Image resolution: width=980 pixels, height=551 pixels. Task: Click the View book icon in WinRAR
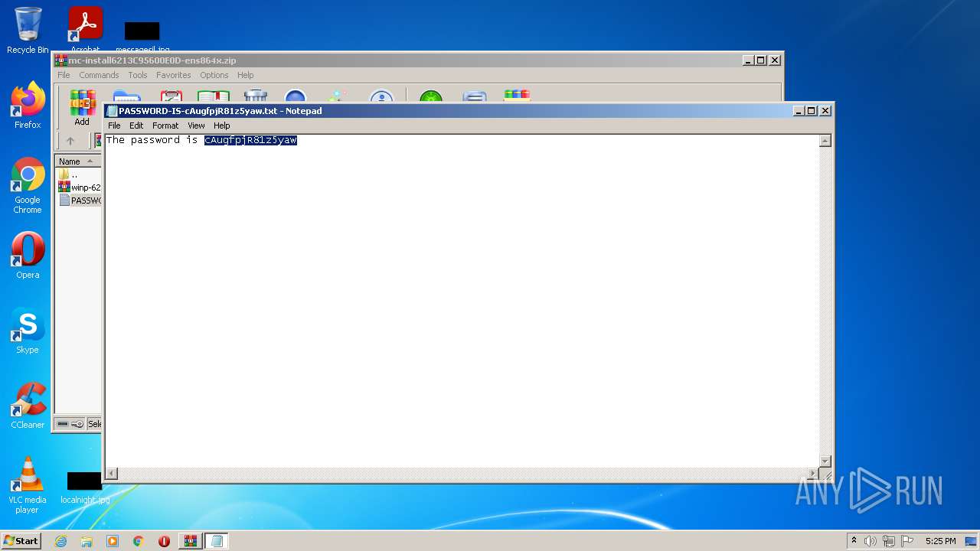point(214,96)
